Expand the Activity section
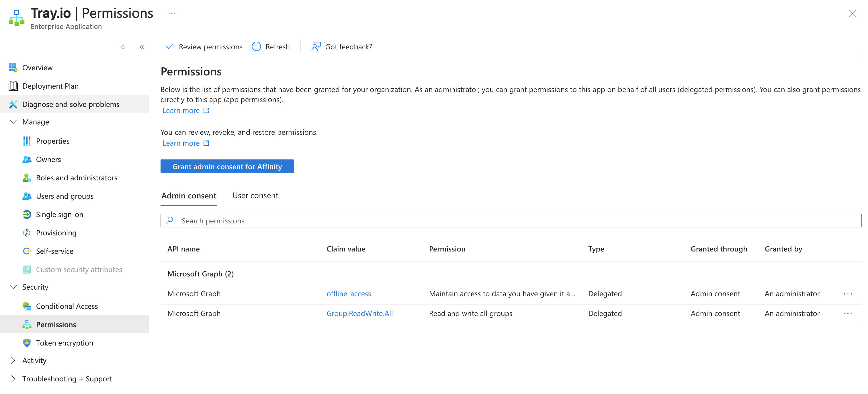The height and width of the screenshot is (394, 868). (x=13, y=360)
